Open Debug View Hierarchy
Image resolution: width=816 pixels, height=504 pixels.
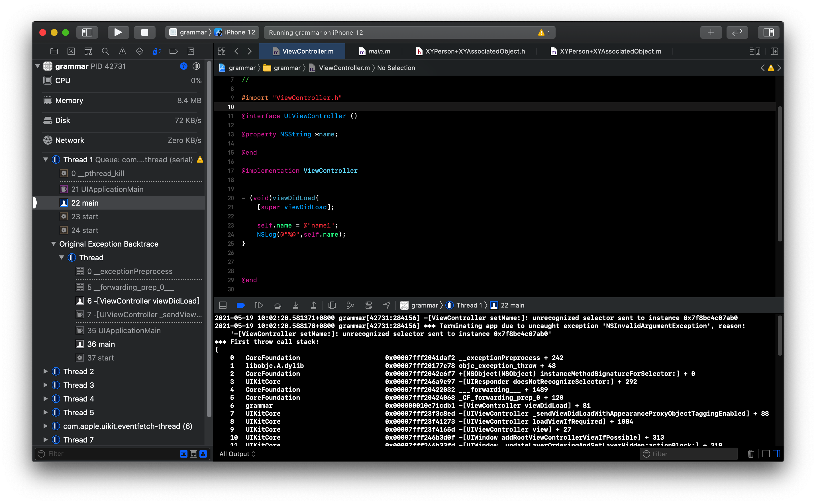[332, 305]
